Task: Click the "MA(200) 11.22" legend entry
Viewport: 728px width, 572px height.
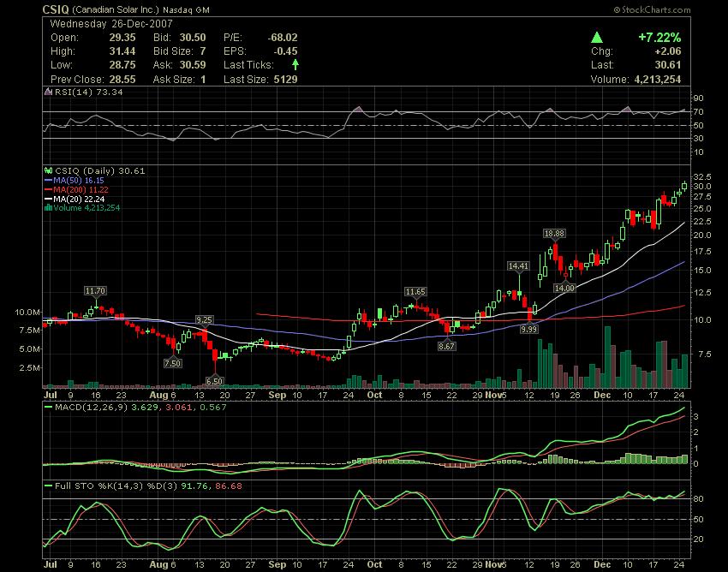Action: (81, 190)
